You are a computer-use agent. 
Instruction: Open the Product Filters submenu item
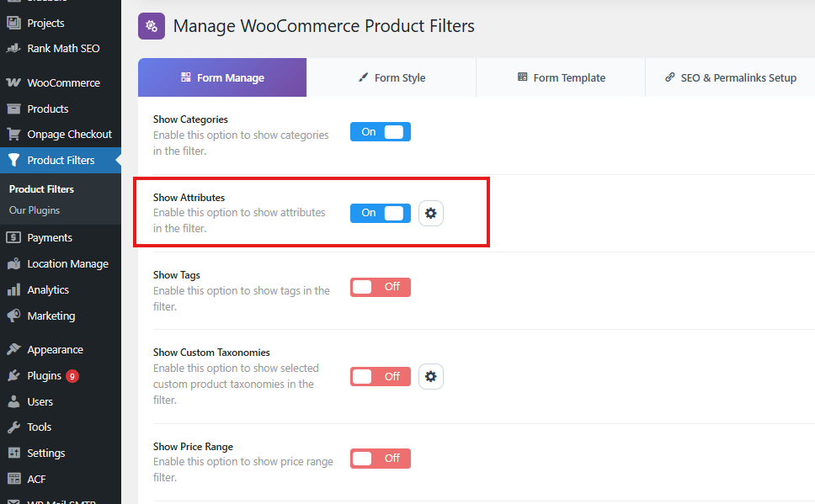[41, 189]
